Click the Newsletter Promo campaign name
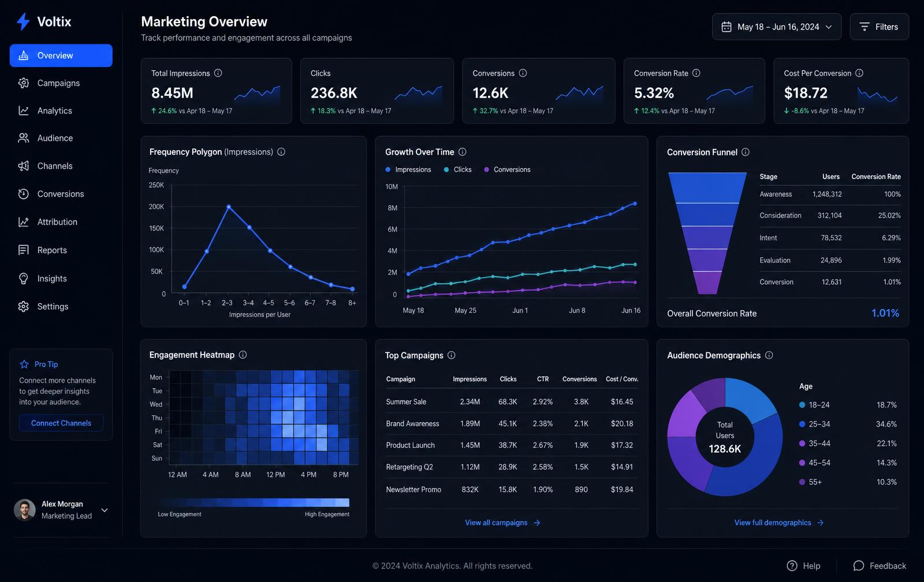Screen dimensions: 924x582 pyautogui.click(x=413, y=489)
